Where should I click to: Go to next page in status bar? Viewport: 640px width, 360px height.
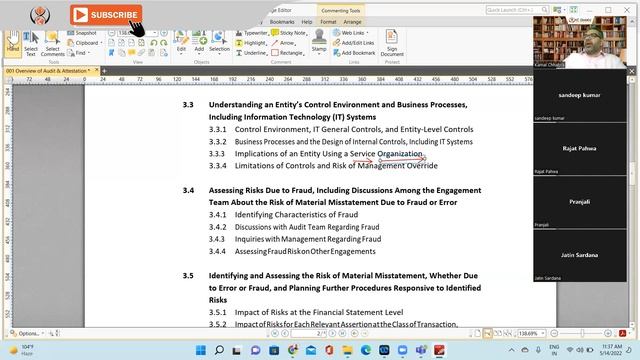pos(332,333)
